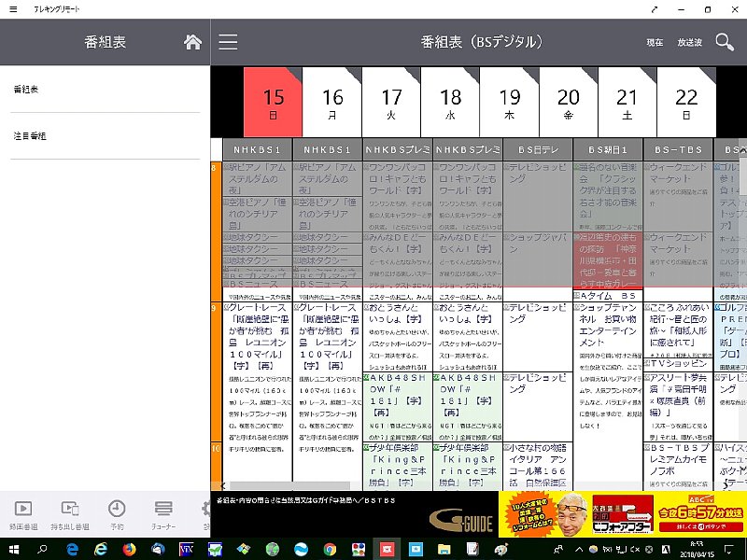Open BS-TBSプレミアムカイモノラボ program
Viewport: 747px width, 560px height.
tap(678, 466)
